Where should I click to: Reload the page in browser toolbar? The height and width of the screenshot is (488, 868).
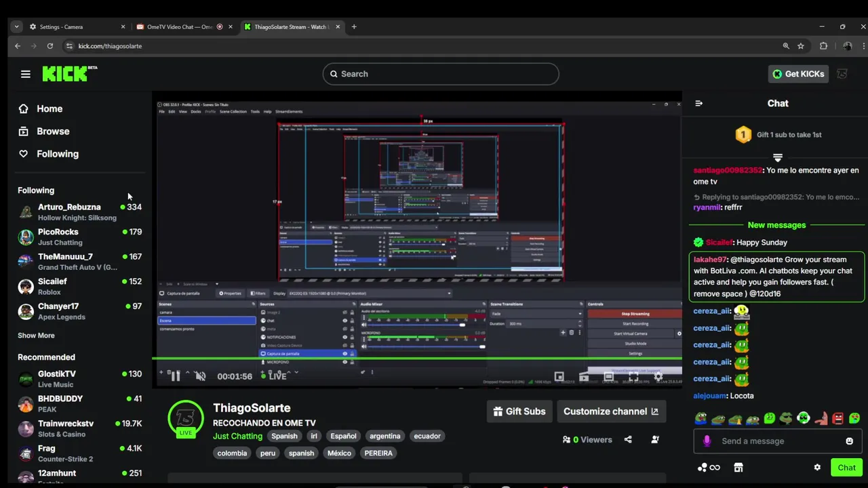coord(50,46)
